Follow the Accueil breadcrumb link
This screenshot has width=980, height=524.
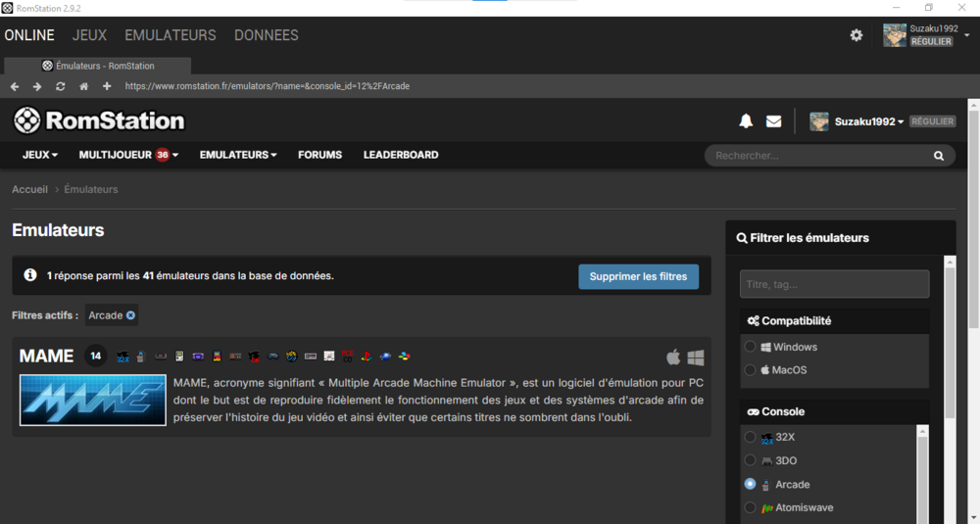pos(30,189)
